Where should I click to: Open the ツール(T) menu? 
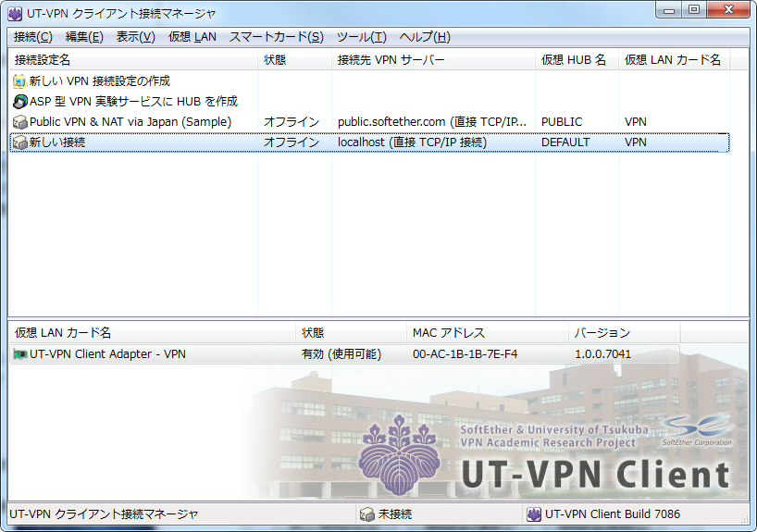[x=361, y=37]
